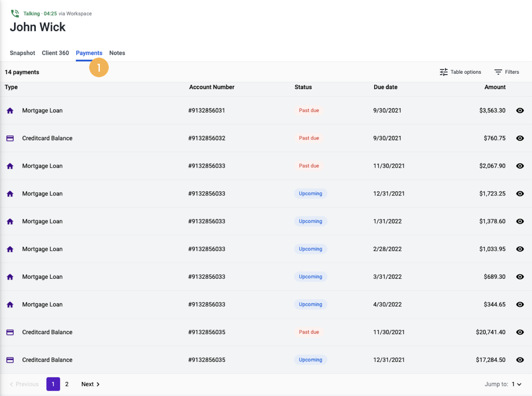Click house icon for $3,563.30 mortgage row
This screenshot has height=396, width=532.
tap(10, 111)
